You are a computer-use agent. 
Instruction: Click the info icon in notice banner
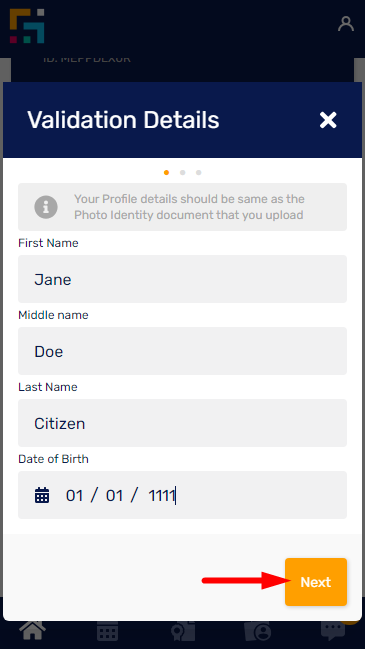coord(46,207)
